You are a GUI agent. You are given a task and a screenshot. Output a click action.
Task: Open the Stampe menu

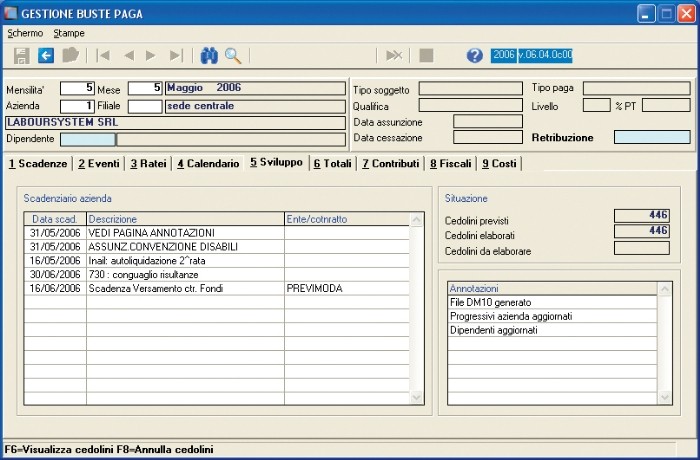coord(69,33)
